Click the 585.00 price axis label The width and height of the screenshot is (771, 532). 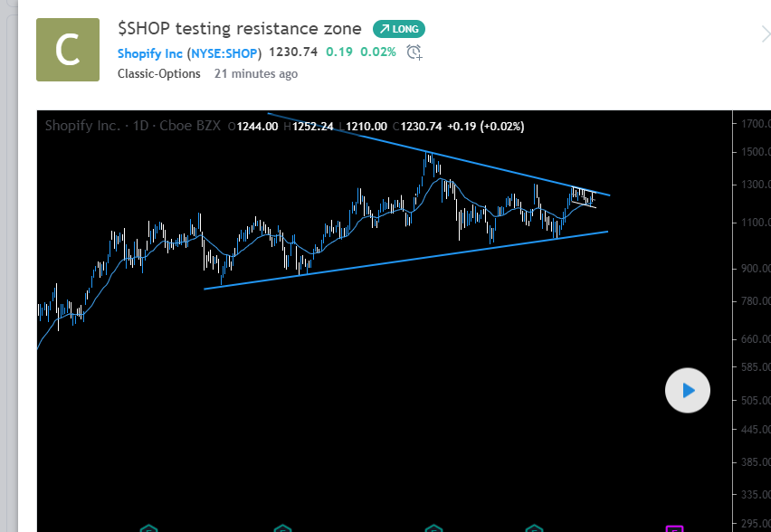(757, 366)
